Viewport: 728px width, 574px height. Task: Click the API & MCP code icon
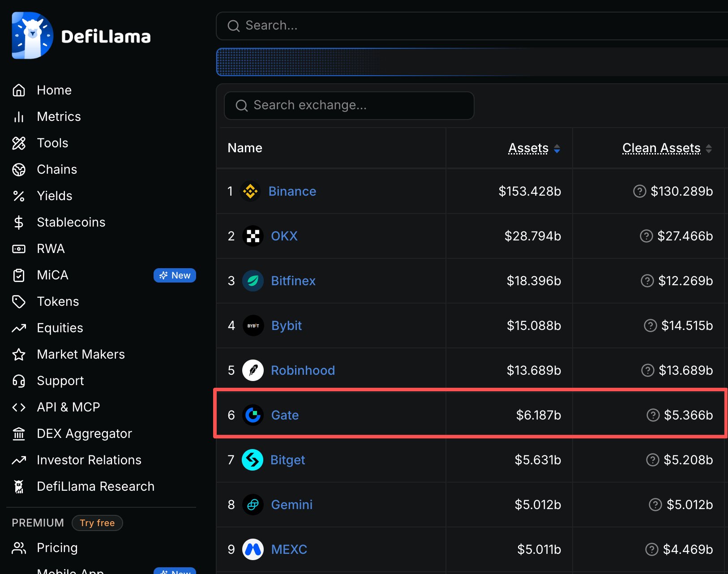19,407
